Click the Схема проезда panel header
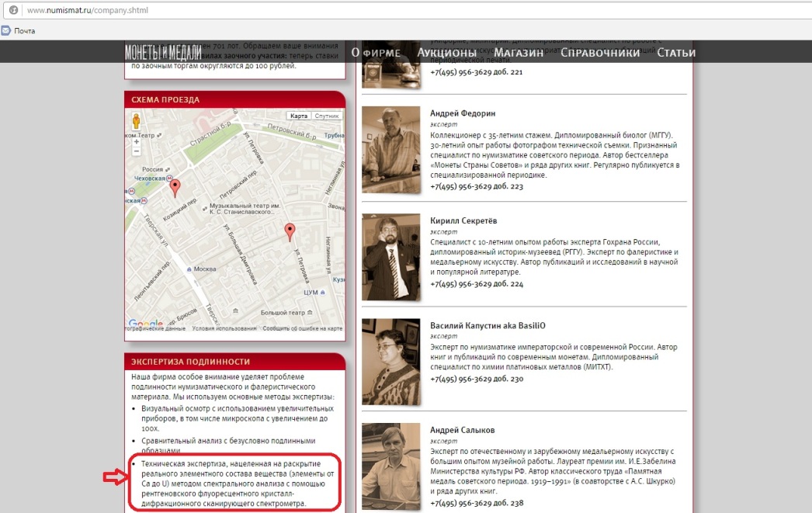Screen dimensions: 812x513 point(234,99)
